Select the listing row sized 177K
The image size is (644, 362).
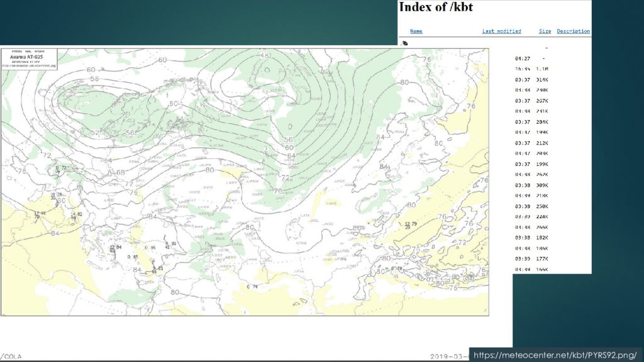(x=531, y=258)
